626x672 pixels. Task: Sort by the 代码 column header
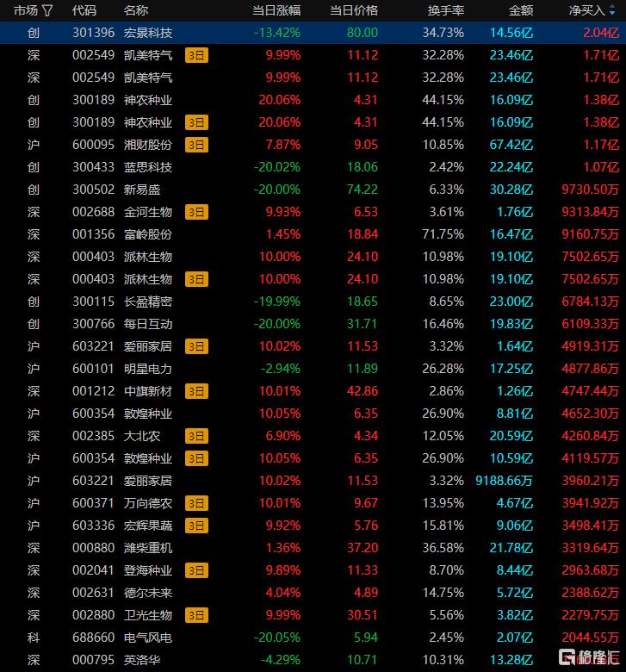(84, 10)
